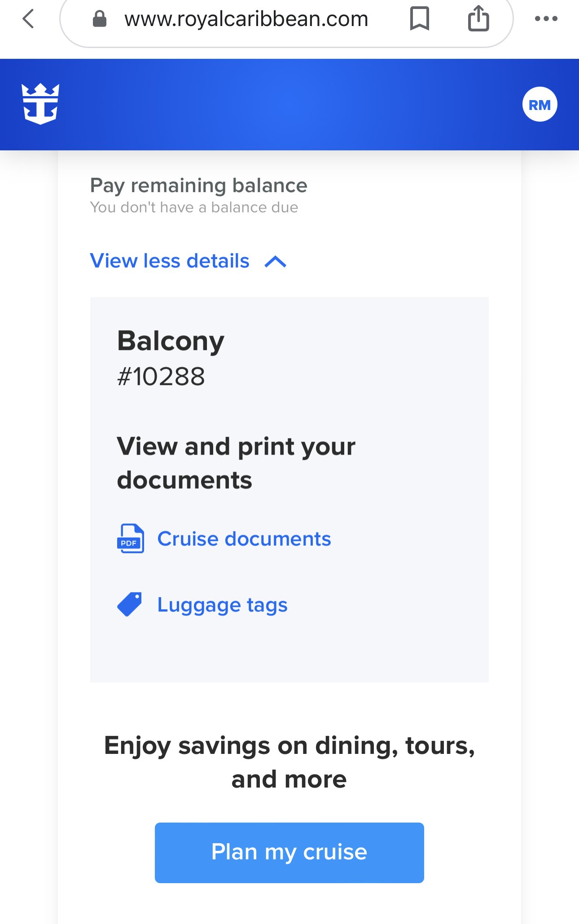Open the Luggage tags link
579x924 pixels.
[x=222, y=605]
